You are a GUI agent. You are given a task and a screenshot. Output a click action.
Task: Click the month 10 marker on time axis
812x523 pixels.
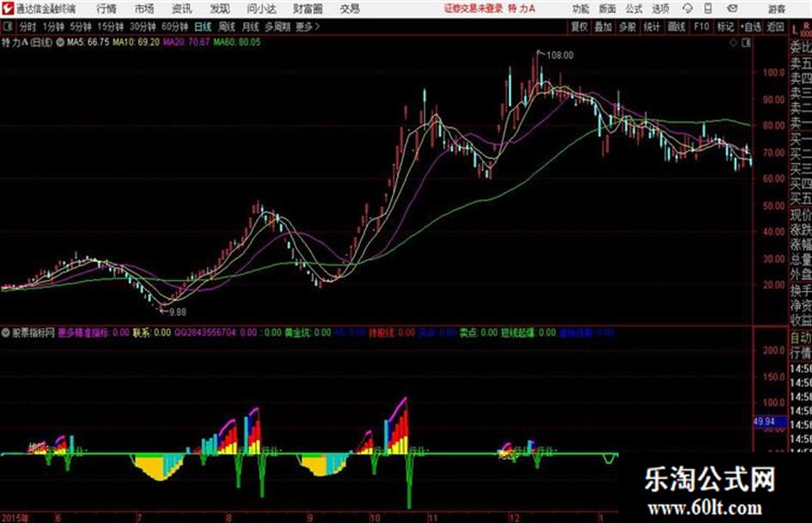point(375,518)
